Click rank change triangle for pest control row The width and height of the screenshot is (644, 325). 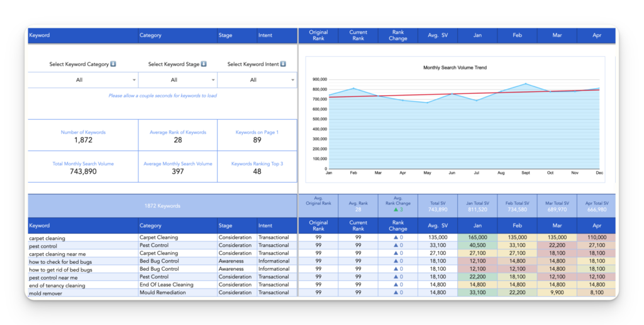tap(396, 245)
